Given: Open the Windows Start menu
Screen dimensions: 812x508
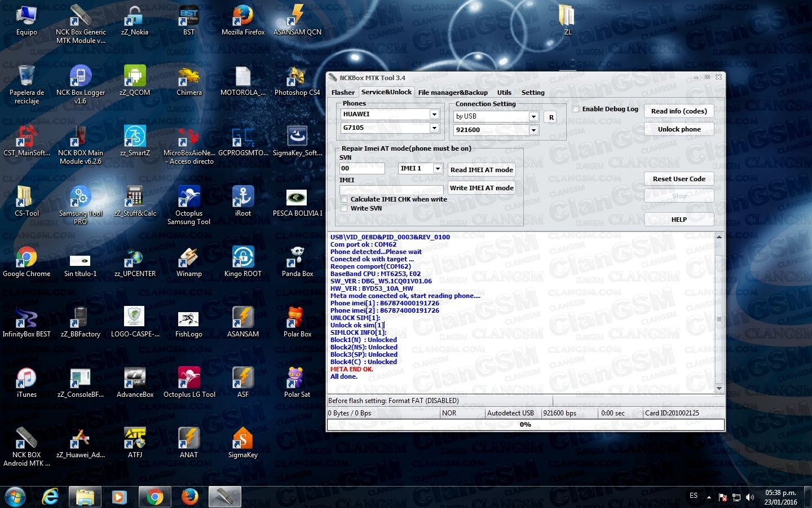Looking at the screenshot, I should click(15, 497).
